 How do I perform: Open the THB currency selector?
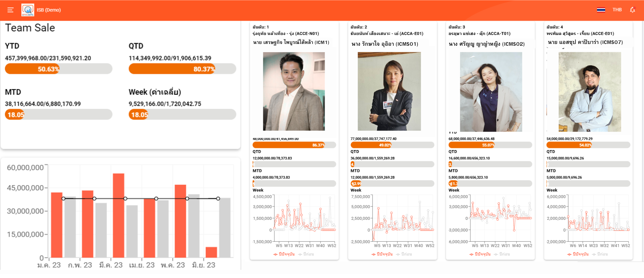click(617, 10)
